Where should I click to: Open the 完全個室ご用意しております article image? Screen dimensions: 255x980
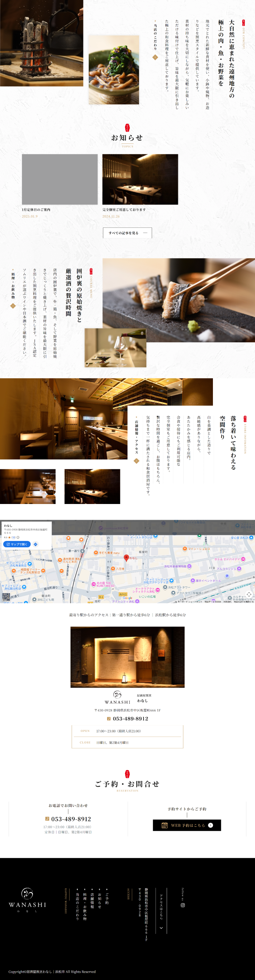coord(140,179)
